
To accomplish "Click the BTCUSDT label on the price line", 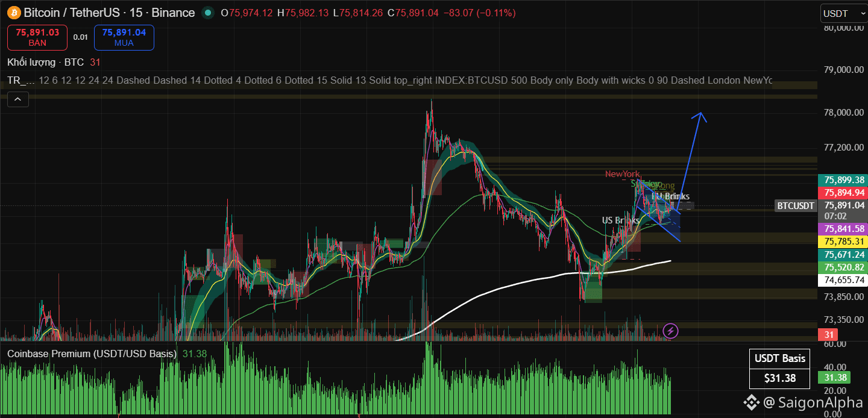I will [796, 206].
